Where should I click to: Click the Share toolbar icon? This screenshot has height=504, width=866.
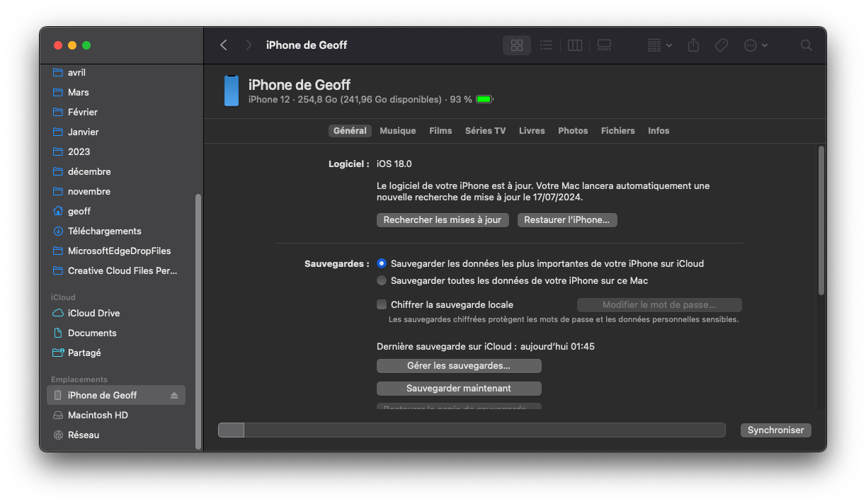point(693,45)
